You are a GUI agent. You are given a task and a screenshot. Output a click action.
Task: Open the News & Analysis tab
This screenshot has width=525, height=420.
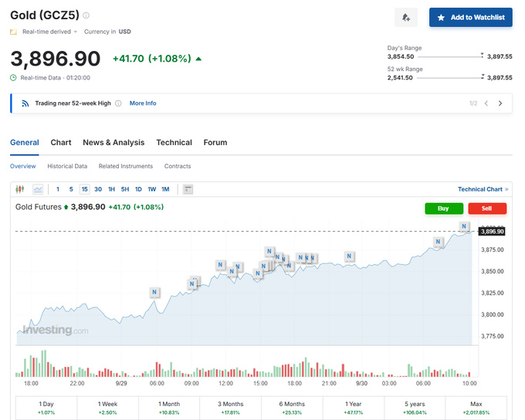(x=113, y=142)
